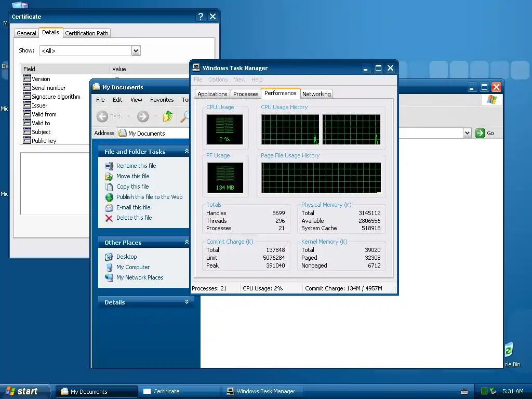Viewport: 532px width, 399px height.
Task: Click the Copy this file icon
Action: tap(109, 187)
